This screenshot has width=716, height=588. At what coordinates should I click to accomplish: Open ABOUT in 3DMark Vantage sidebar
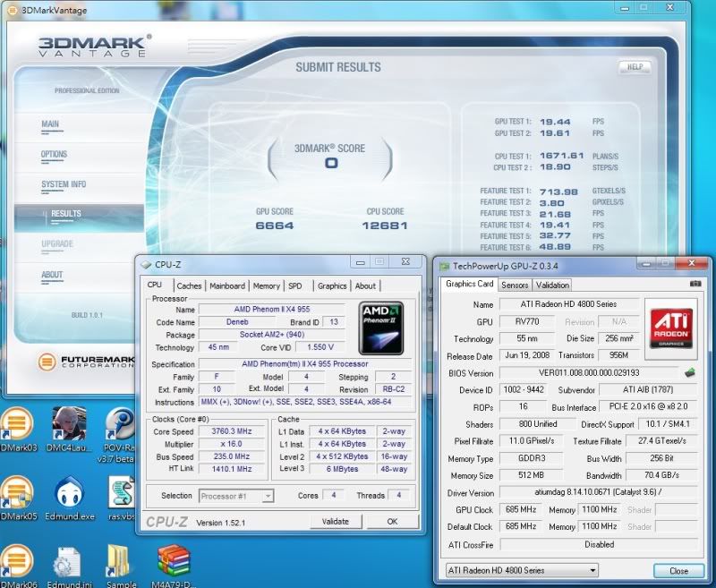coord(52,275)
